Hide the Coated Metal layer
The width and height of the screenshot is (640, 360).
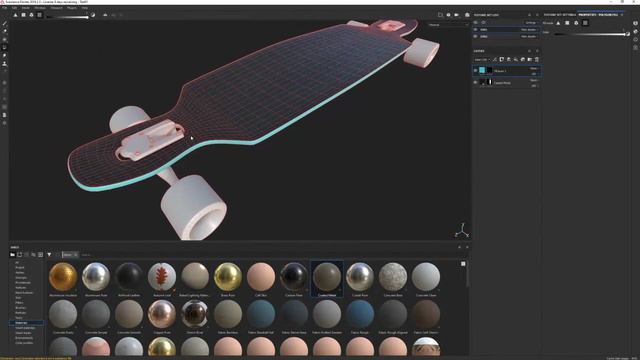[476, 82]
